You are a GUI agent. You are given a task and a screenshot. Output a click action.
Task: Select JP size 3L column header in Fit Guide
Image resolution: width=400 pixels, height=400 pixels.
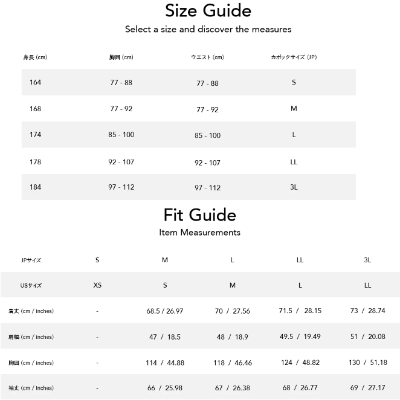tap(367, 260)
